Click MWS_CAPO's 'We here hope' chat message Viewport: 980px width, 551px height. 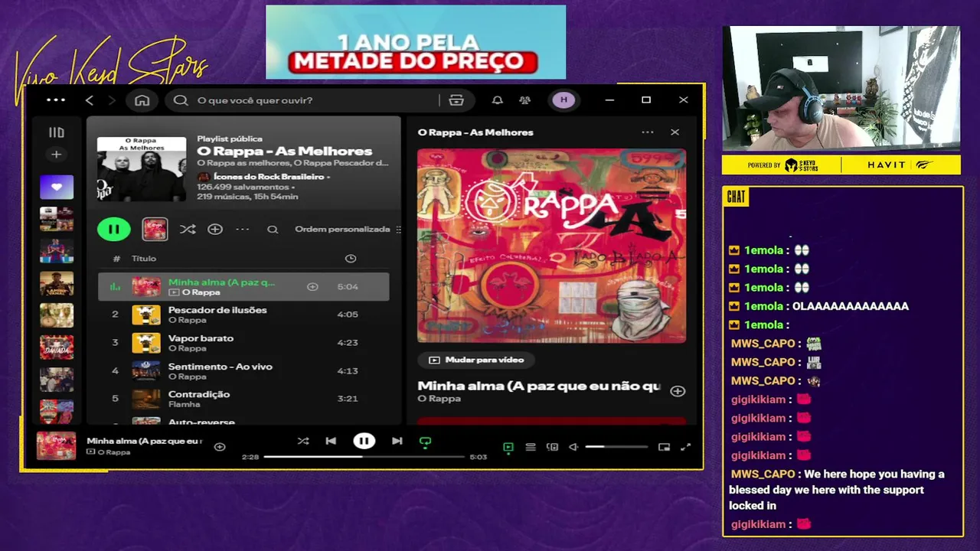point(837,490)
